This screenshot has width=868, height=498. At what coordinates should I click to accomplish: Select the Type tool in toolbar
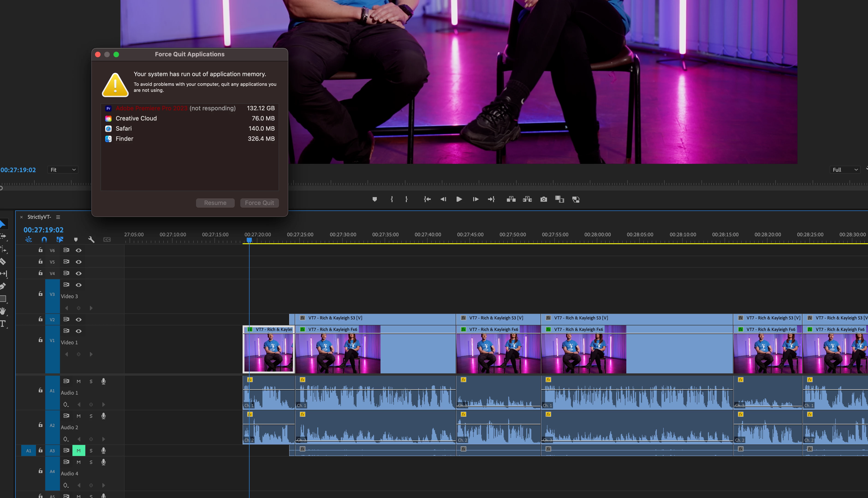(x=3, y=324)
